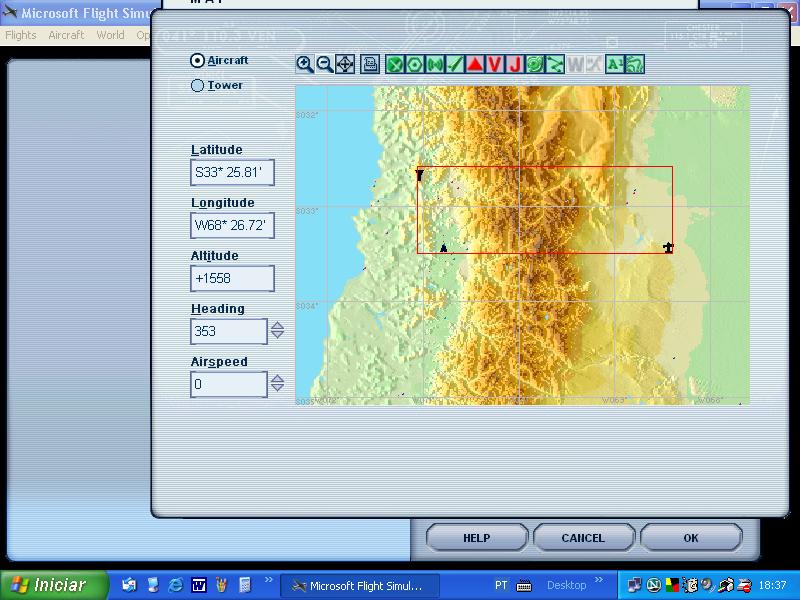Toggle the map labels A1 icon
The height and width of the screenshot is (600, 800).
click(614, 64)
